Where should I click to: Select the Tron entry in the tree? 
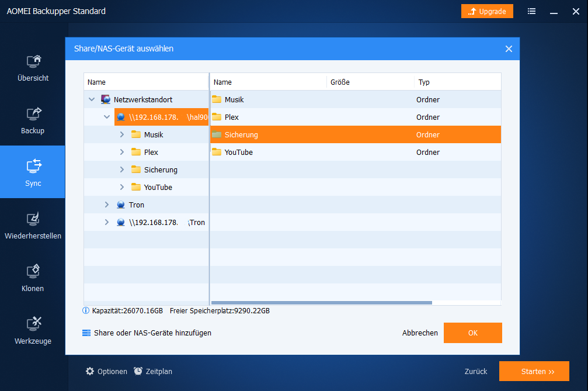click(137, 205)
